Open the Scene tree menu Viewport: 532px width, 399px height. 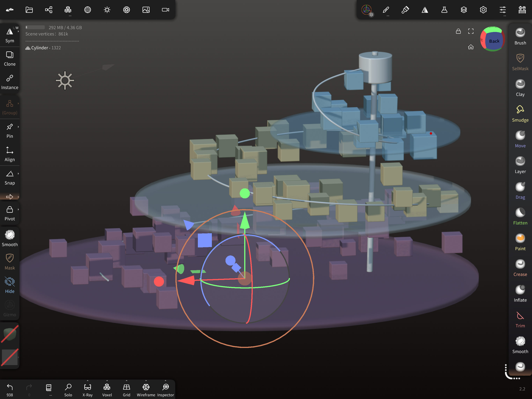pyautogui.click(x=48, y=10)
